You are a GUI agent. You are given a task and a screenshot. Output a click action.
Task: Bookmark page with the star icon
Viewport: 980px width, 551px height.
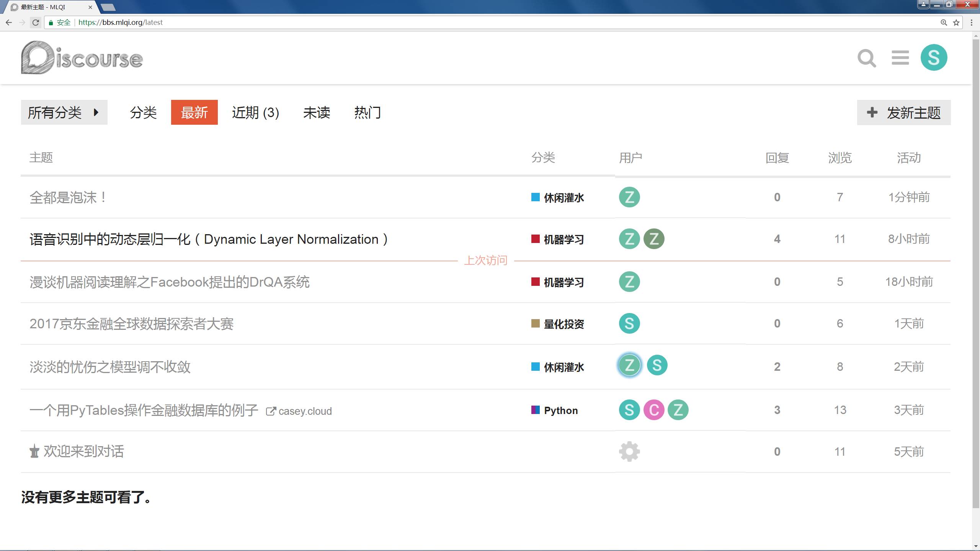coord(956,23)
